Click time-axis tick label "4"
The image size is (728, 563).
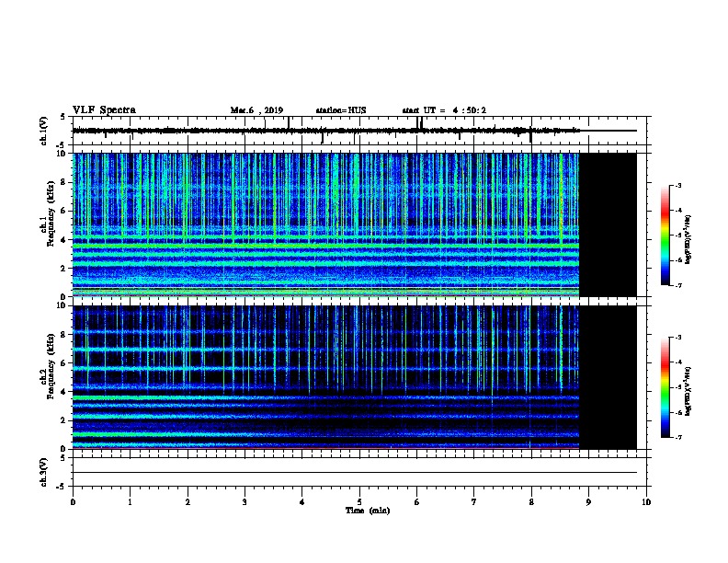(x=302, y=502)
